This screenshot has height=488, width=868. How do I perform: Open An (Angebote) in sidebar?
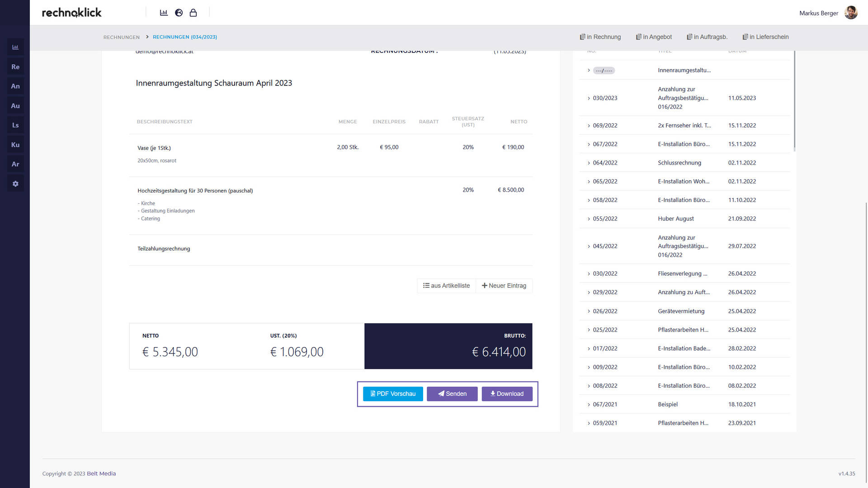[15, 86]
